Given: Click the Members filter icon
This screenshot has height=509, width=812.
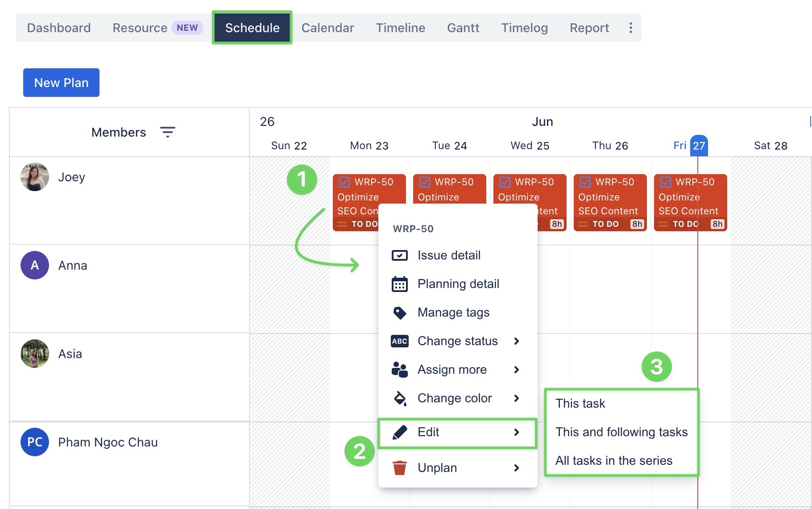Looking at the screenshot, I should (x=168, y=132).
